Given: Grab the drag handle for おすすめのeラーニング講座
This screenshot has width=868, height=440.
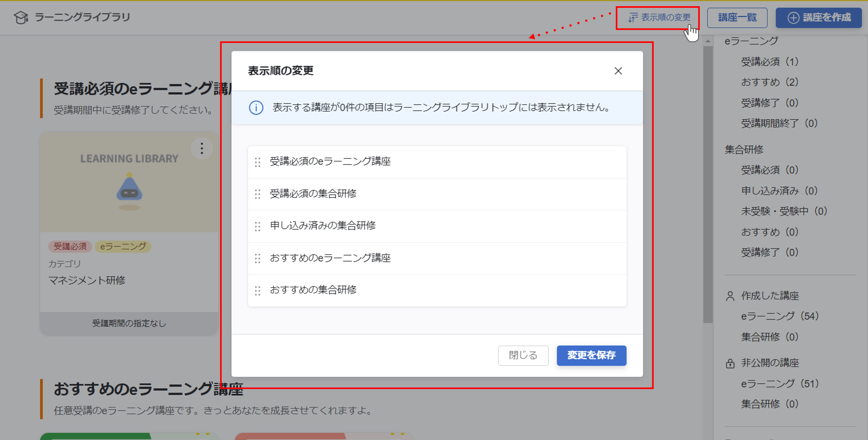Looking at the screenshot, I should (257, 259).
